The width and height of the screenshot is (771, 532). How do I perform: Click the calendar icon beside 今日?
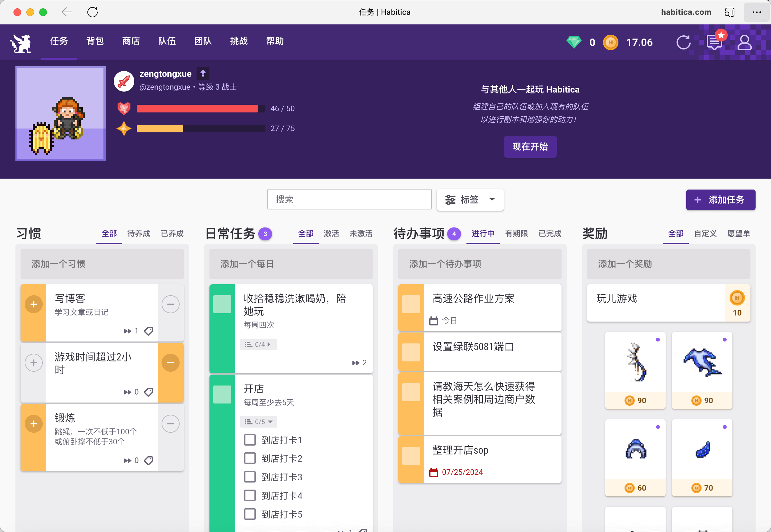click(433, 321)
